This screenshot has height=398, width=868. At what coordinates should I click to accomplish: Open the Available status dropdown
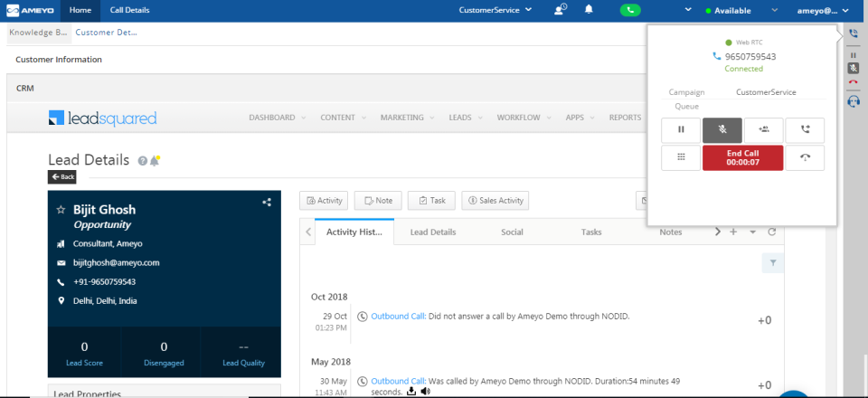click(741, 11)
